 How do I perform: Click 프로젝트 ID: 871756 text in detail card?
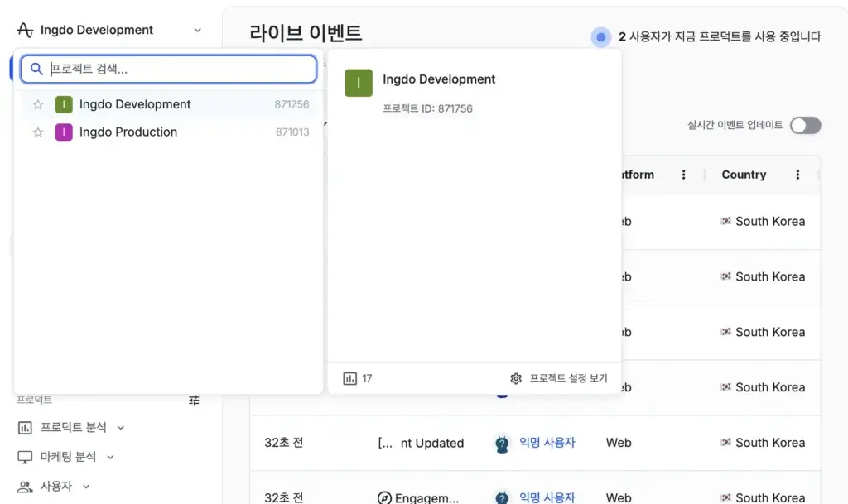point(427,108)
